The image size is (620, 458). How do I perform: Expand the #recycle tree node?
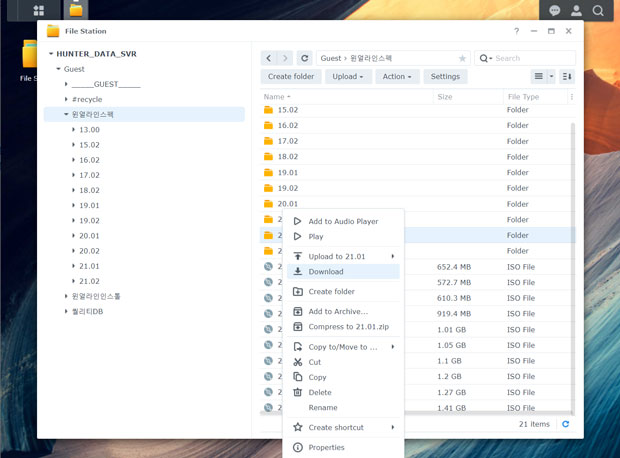pyautogui.click(x=66, y=99)
